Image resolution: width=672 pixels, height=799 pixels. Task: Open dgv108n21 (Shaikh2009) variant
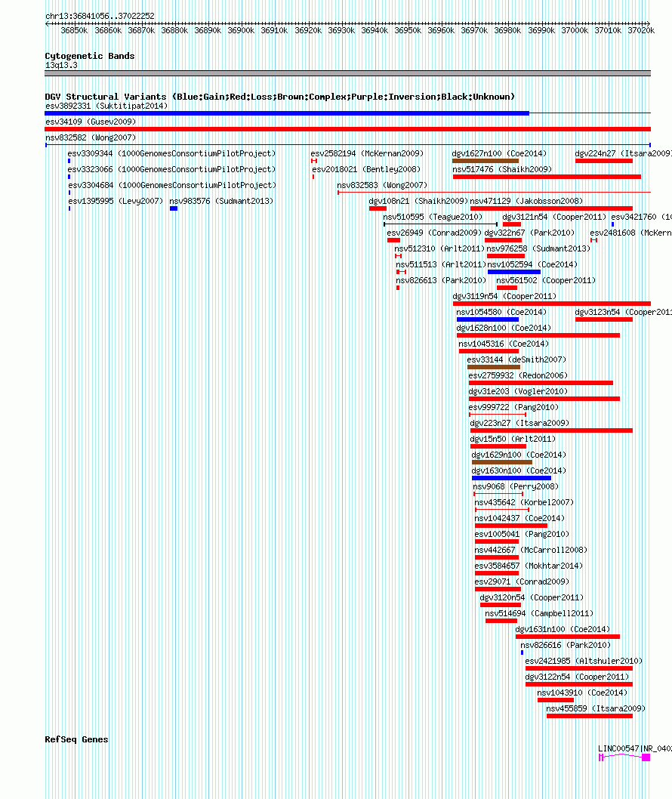[x=418, y=202]
